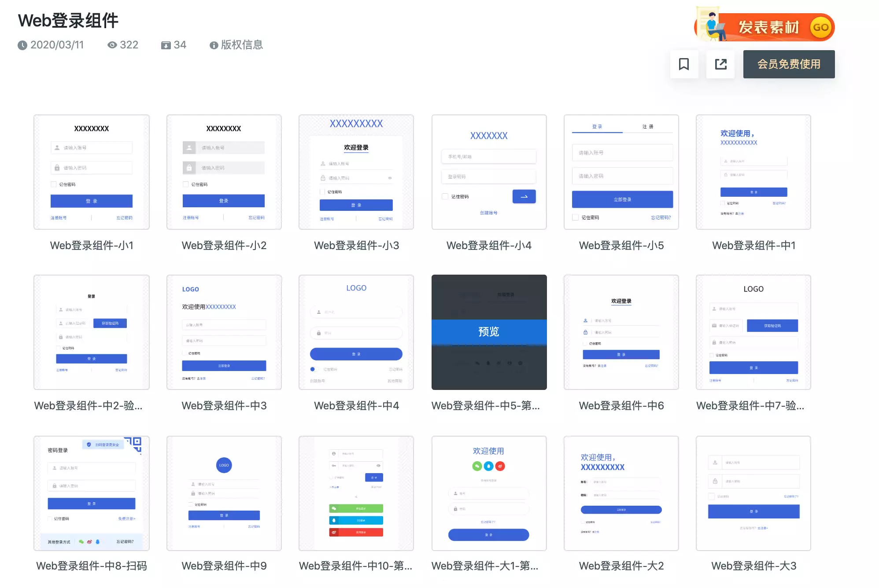Click the 发表素材 GO banner
Image resolution: width=879 pixels, height=588 pixels.
point(765,27)
